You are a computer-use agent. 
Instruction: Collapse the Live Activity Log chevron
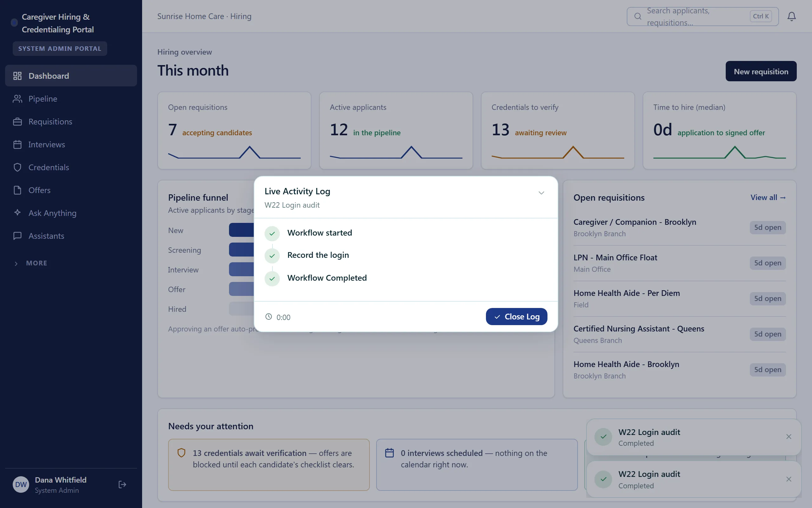click(541, 193)
